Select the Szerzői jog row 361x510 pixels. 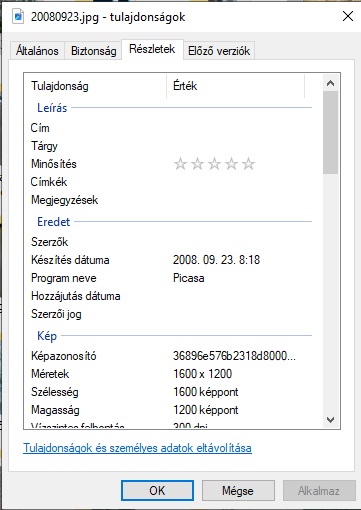168,314
